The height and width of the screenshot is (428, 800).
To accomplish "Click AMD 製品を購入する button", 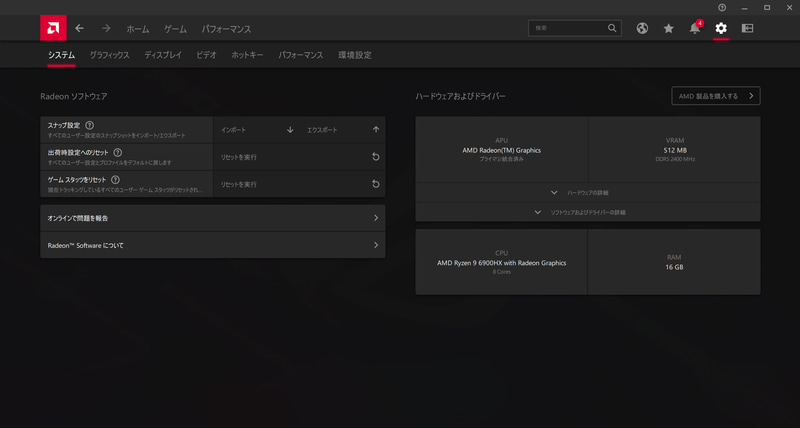I will (716, 96).
